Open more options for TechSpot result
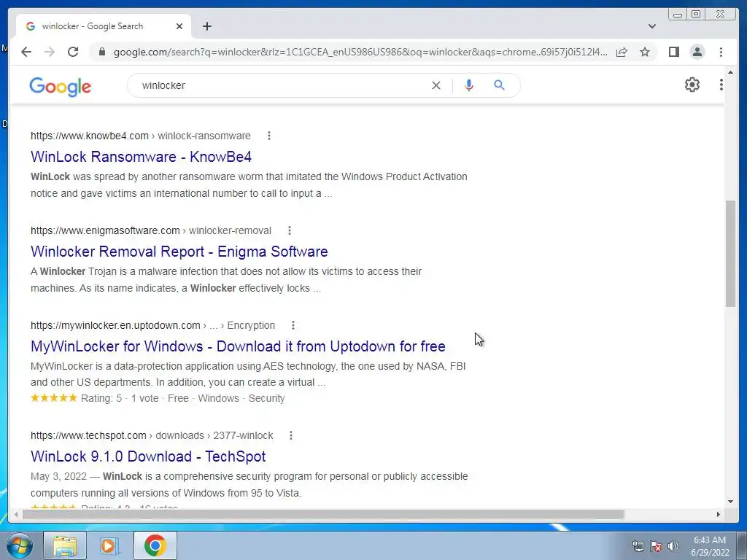This screenshot has height=560, width=747. [290, 435]
